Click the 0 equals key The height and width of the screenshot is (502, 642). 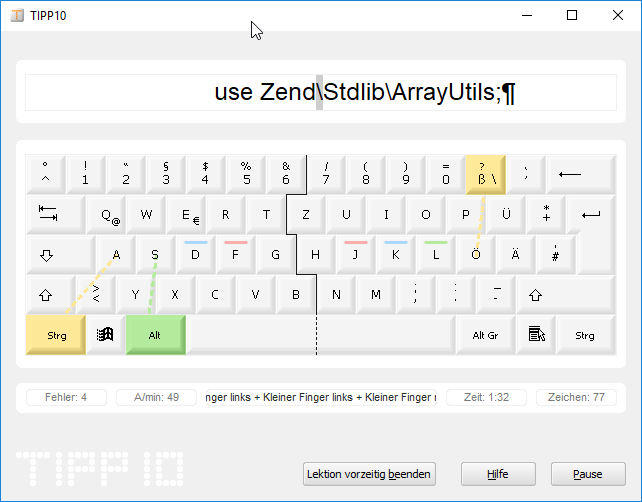tap(446, 174)
